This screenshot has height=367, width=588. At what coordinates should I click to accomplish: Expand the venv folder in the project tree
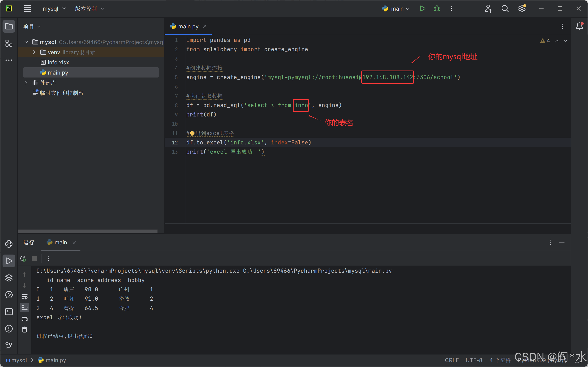point(34,52)
